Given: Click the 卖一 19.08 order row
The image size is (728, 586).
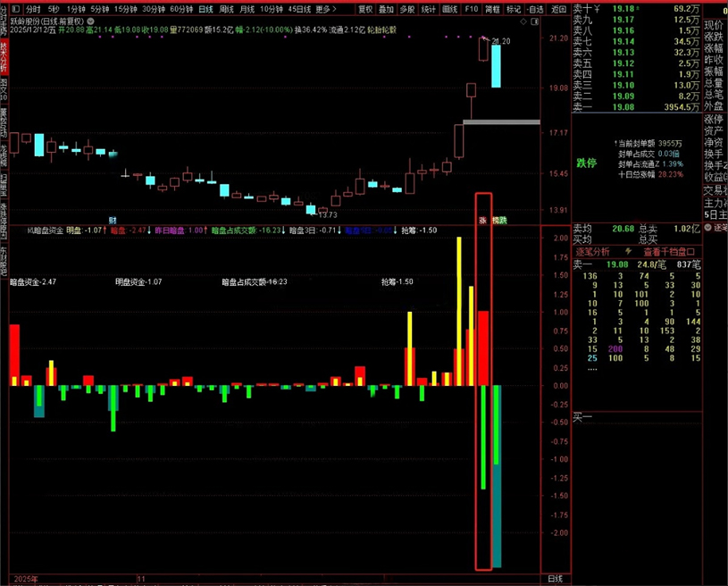Looking at the screenshot, I should coord(636,107).
